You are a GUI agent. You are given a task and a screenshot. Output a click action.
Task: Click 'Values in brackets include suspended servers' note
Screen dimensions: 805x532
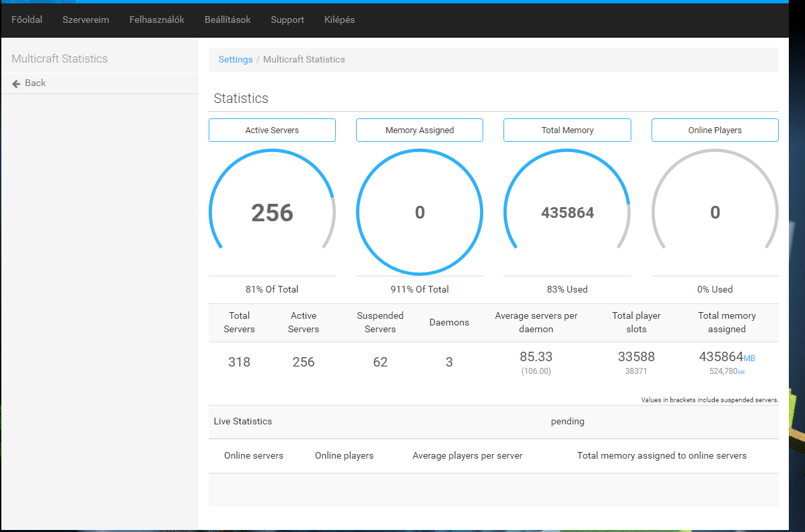click(709, 400)
